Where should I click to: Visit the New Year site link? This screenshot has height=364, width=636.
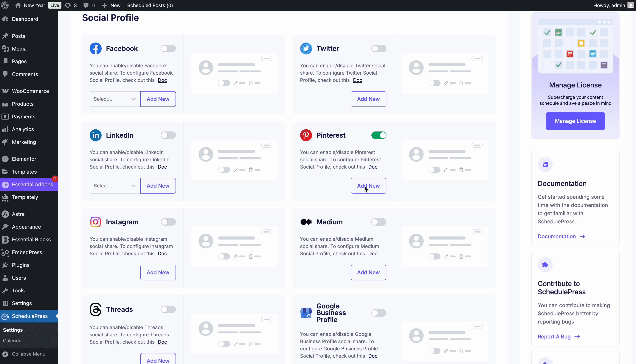pos(30,5)
